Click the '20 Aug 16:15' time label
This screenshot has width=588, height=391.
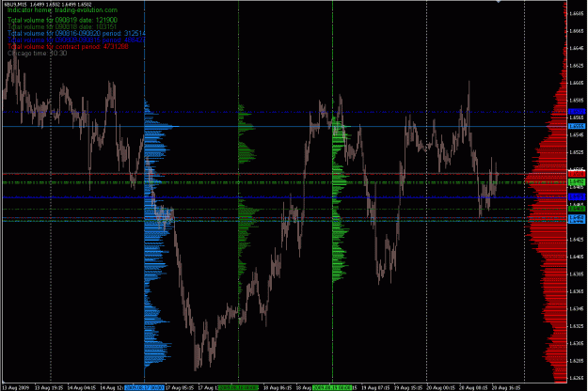[505, 387]
